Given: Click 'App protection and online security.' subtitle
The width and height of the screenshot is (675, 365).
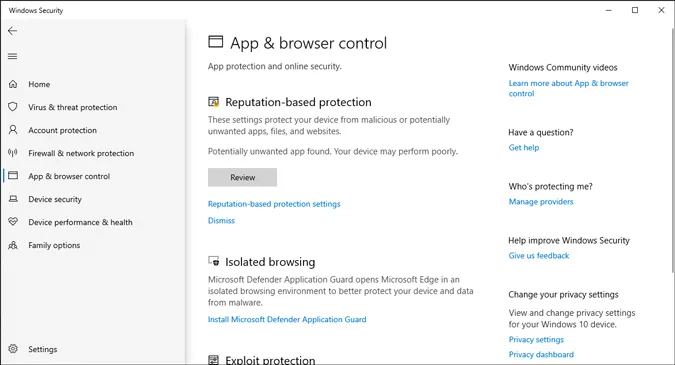Looking at the screenshot, I should pyautogui.click(x=275, y=66).
